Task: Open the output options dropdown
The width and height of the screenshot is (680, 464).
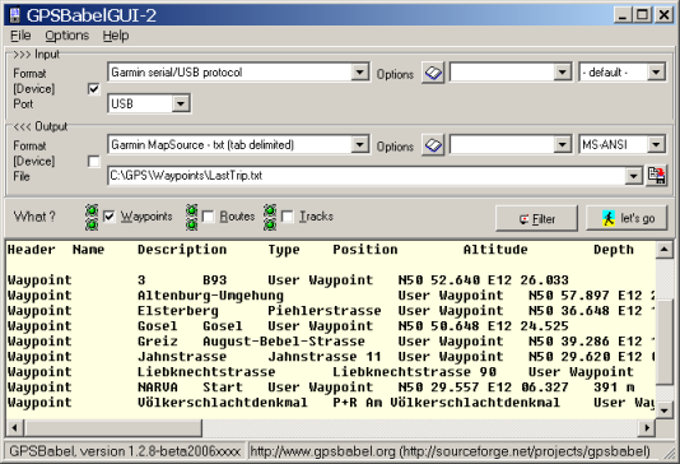Action: 562,144
